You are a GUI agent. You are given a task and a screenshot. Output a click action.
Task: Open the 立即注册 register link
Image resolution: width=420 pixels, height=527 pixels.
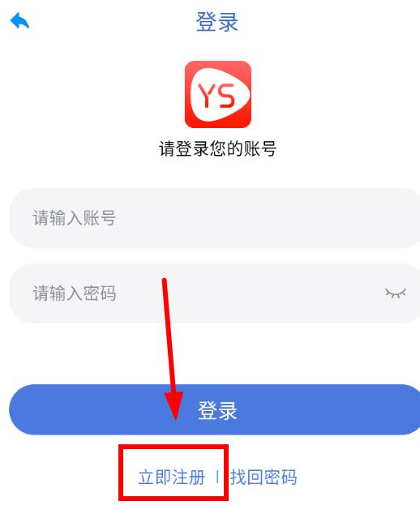point(171,478)
